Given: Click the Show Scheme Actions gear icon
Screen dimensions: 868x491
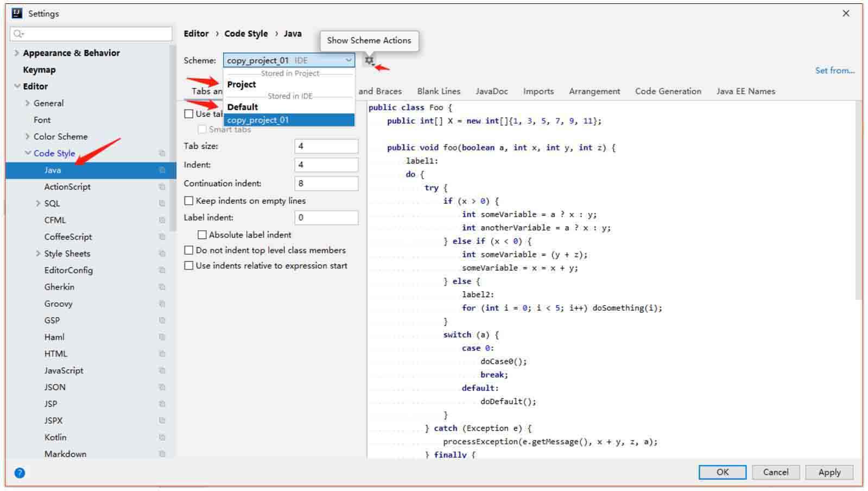Looking at the screenshot, I should 369,60.
